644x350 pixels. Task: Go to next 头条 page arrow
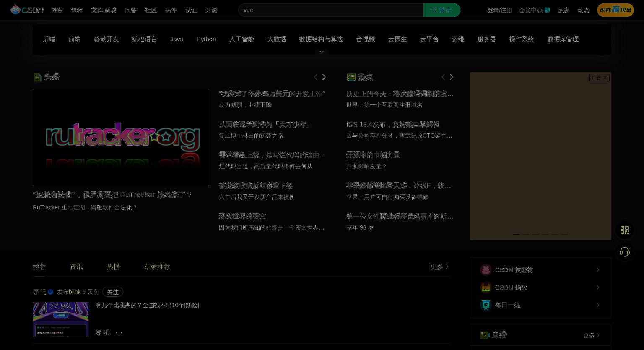pyautogui.click(x=324, y=77)
